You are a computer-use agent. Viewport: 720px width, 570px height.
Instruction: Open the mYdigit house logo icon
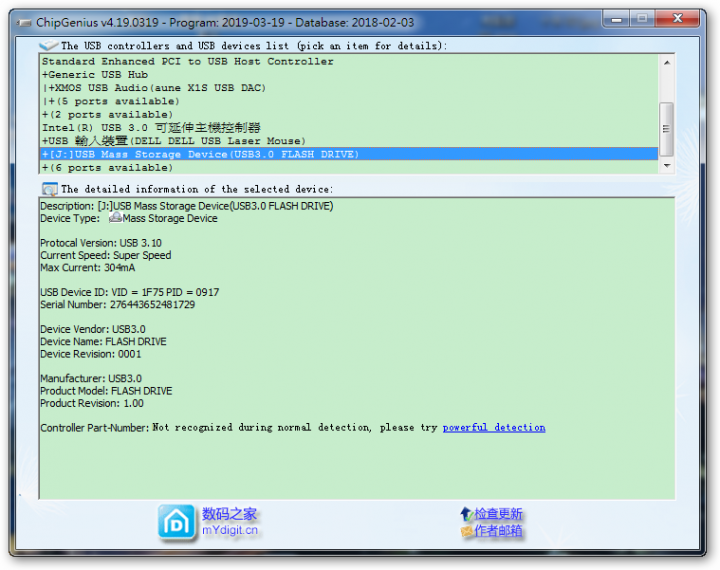[x=177, y=522]
